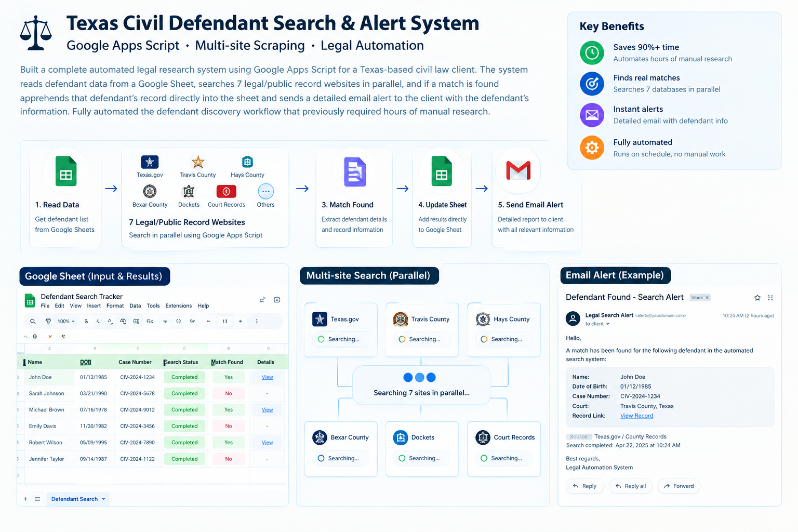Click the blue document icon for Match Found
Image resolution: width=798 pixels, height=532 pixels.
click(355, 172)
